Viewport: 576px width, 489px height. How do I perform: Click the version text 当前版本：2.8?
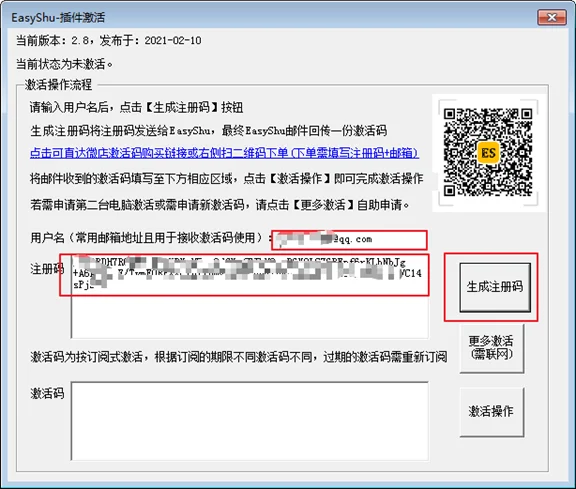coord(53,40)
